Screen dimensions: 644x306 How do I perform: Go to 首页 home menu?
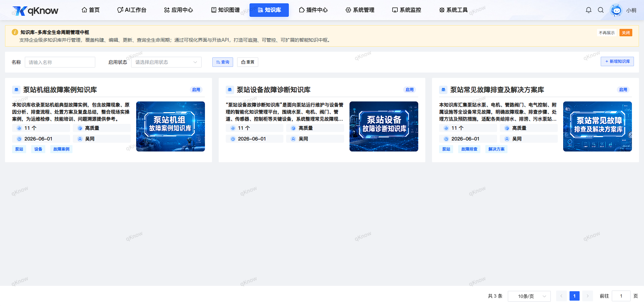tap(91, 10)
